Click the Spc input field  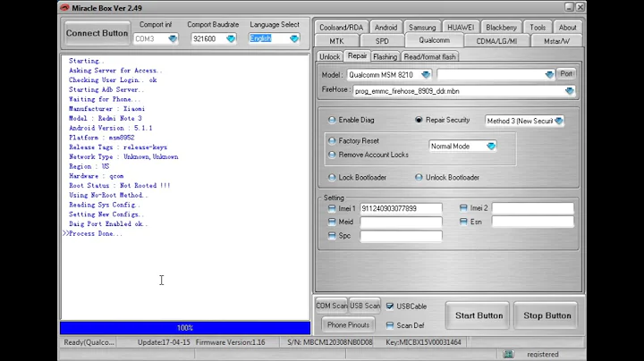401,236
